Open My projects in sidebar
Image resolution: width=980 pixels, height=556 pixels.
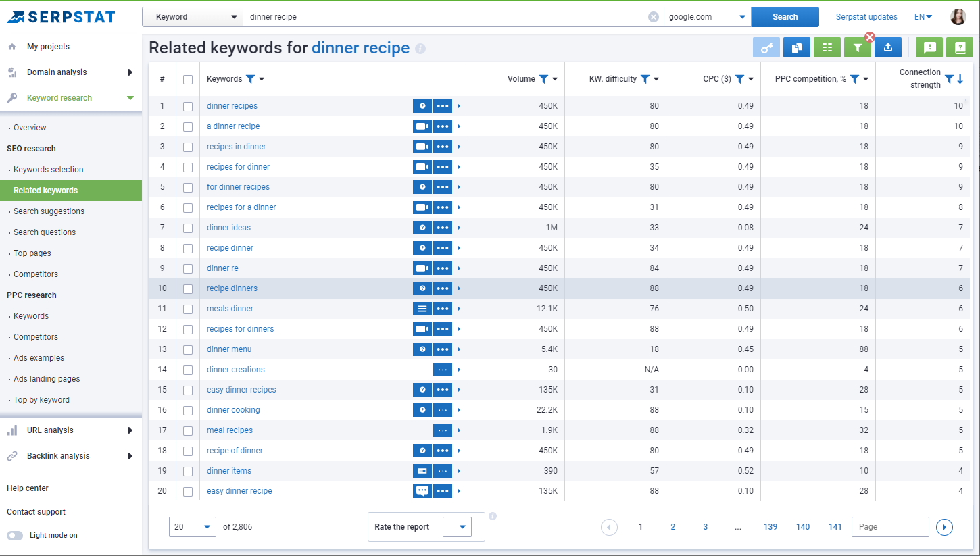48,47
